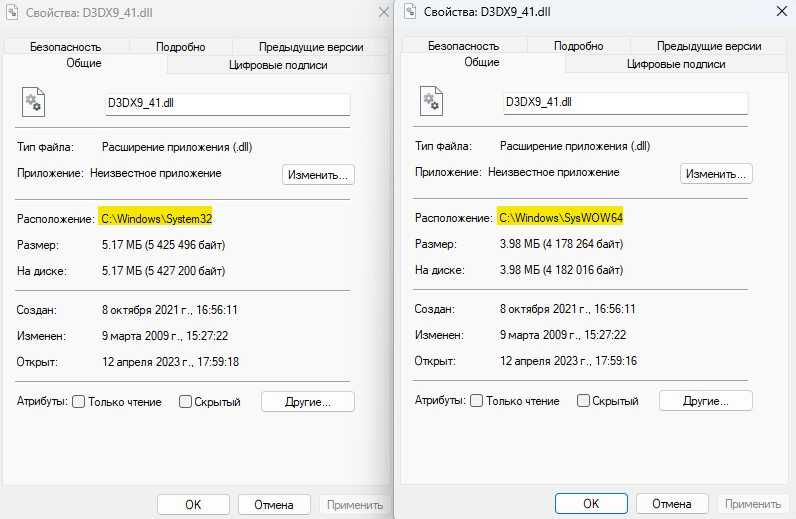
Task: Click Отмена in left window
Action: pos(274,505)
